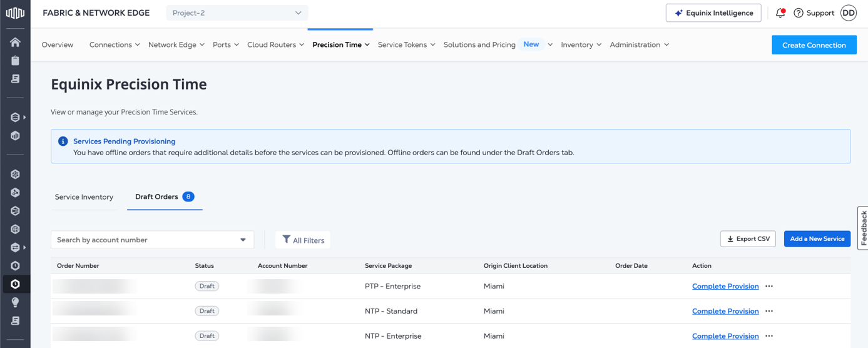Open the Project-2 project selector dropdown
868x348 pixels.
click(237, 13)
